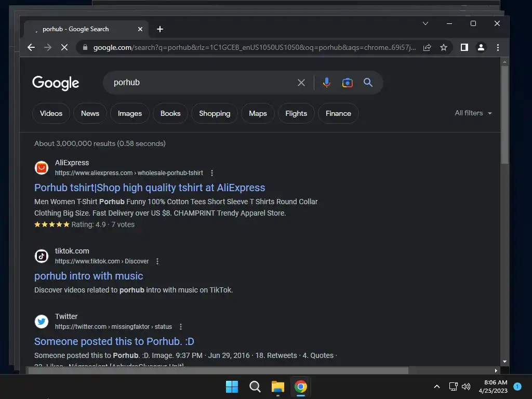Open a new tab with the plus button
Screen dimensions: 532x399
pos(160,29)
